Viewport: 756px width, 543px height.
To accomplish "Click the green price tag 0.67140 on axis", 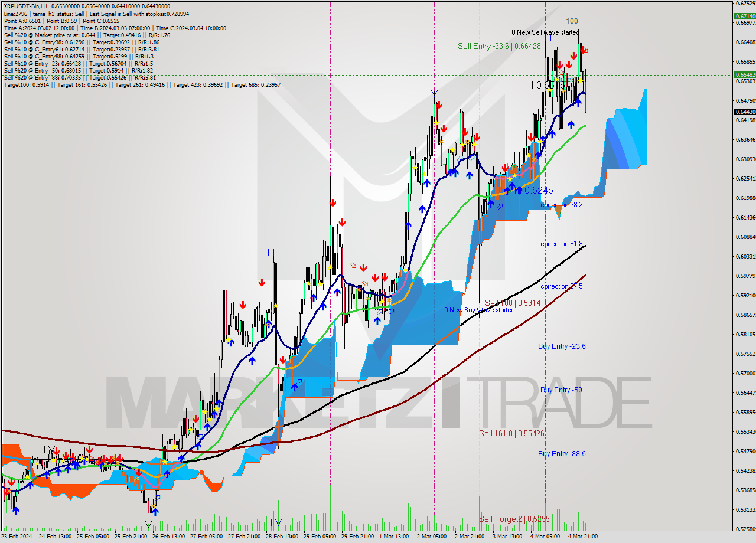I will [744, 17].
